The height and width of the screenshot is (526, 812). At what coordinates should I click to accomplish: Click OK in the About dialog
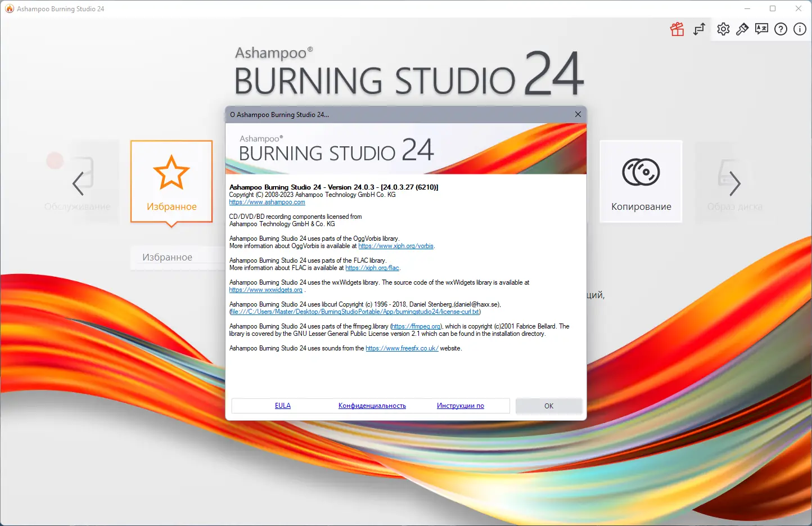point(549,406)
